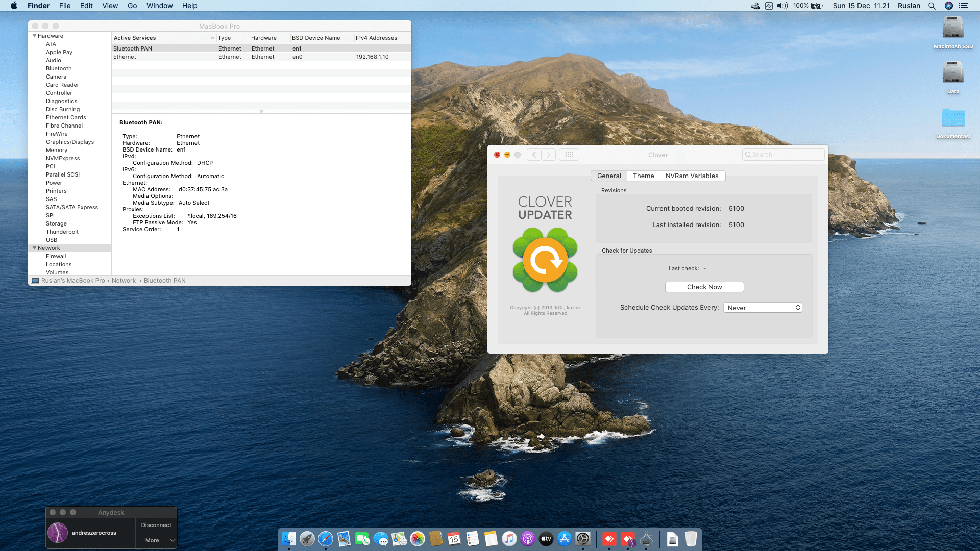Open Safari from the Dock
The width and height of the screenshot is (980, 551).
(x=326, y=539)
